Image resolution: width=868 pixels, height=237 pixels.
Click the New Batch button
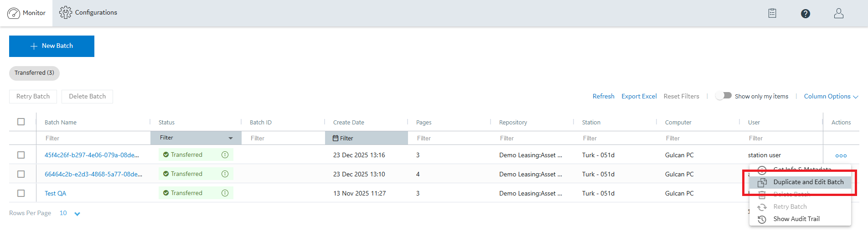click(x=52, y=46)
